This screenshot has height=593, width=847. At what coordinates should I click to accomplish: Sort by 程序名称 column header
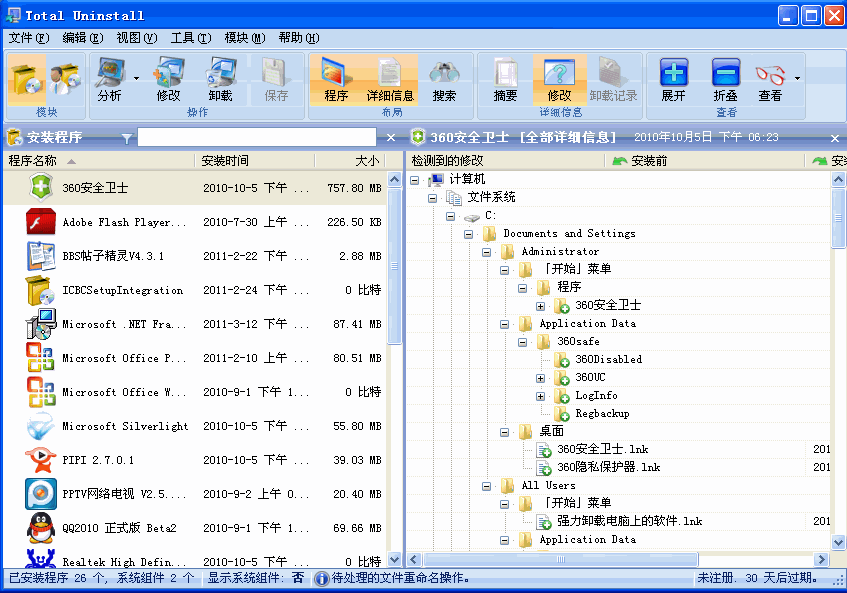coord(99,160)
